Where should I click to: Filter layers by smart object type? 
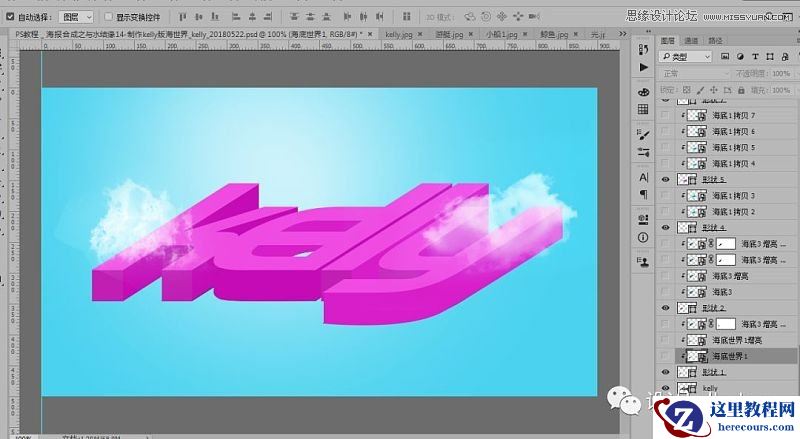pyautogui.click(x=785, y=57)
